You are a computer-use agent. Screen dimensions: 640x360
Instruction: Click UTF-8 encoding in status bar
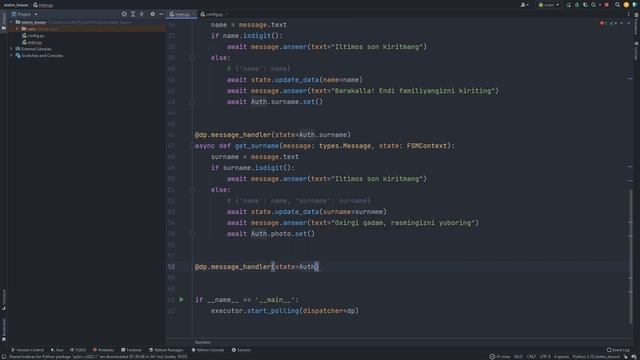(545, 357)
